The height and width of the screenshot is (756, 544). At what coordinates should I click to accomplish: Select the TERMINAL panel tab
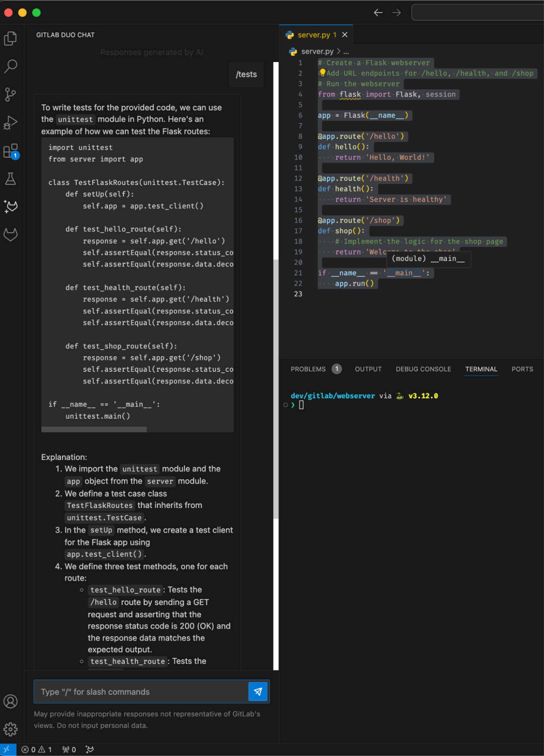click(x=481, y=369)
